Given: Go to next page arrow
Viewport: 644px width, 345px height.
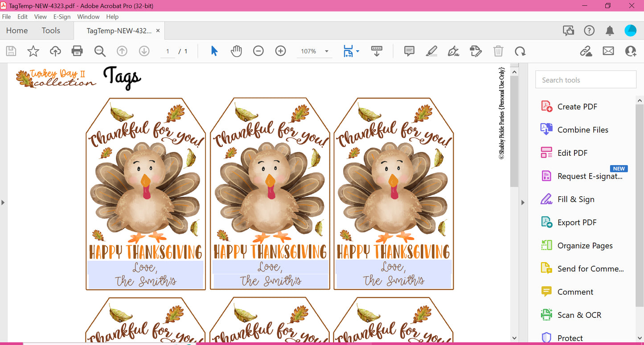Looking at the screenshot, I should tap(144, 51).
